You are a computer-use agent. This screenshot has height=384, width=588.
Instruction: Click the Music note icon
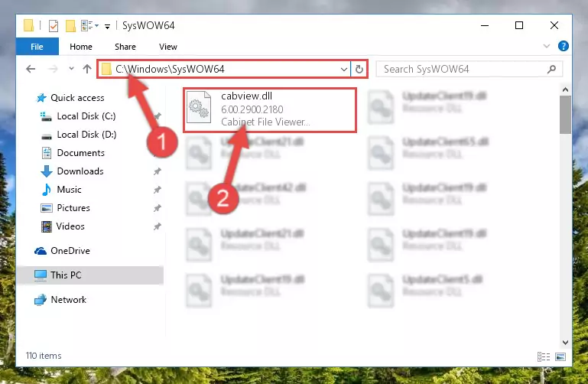click(x=46, y=190)
